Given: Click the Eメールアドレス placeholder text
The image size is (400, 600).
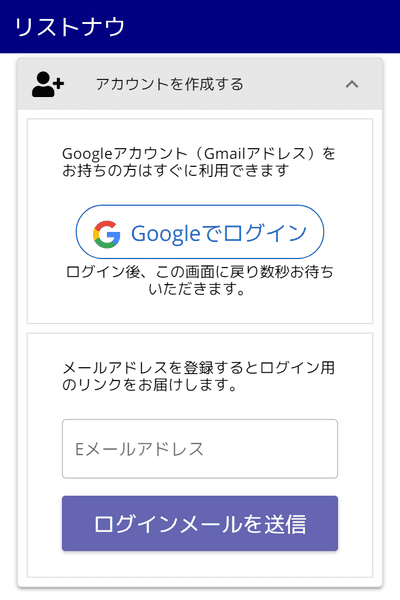Looking at the screenshot, I should 139,449.
